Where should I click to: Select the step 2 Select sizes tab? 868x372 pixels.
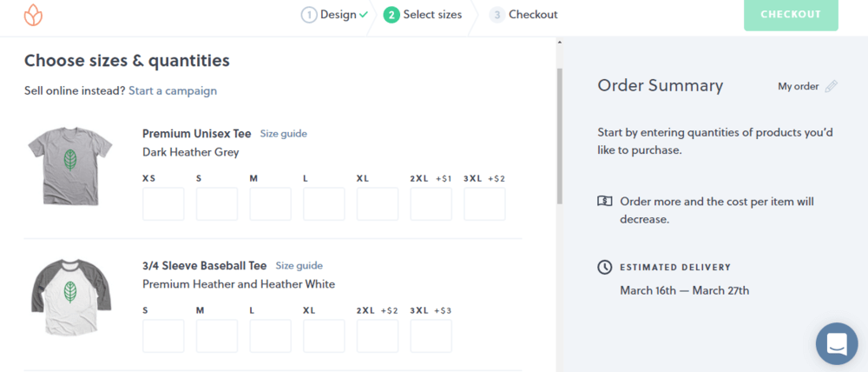point(423,15)
